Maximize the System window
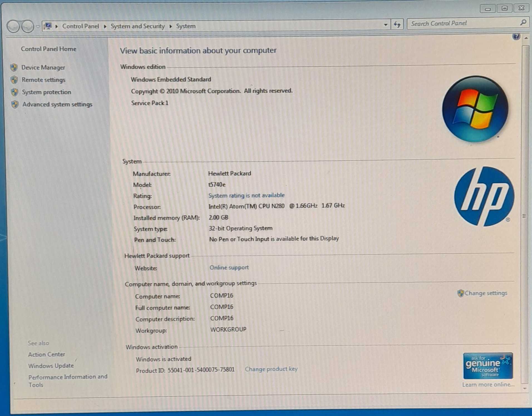The width and height of the screenshot is (532, 416). 504,8
